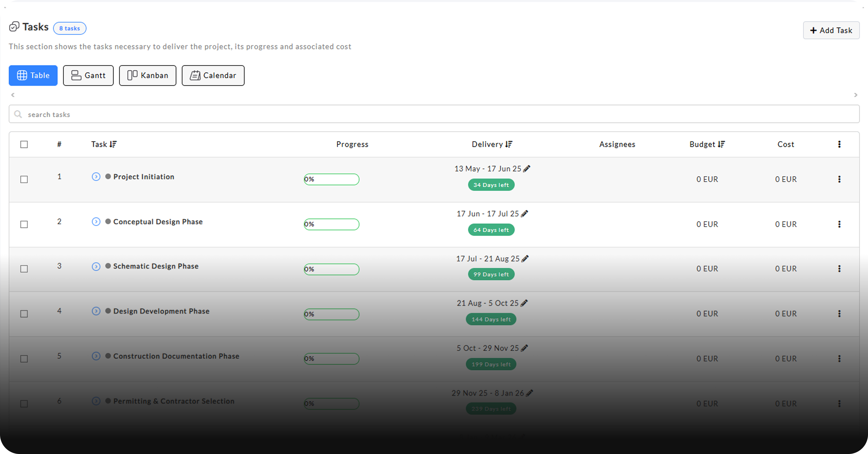This screenshot has height=454, width=868.
Task: Click Project Initiation progress bar
Action: (x=332, y=179)
